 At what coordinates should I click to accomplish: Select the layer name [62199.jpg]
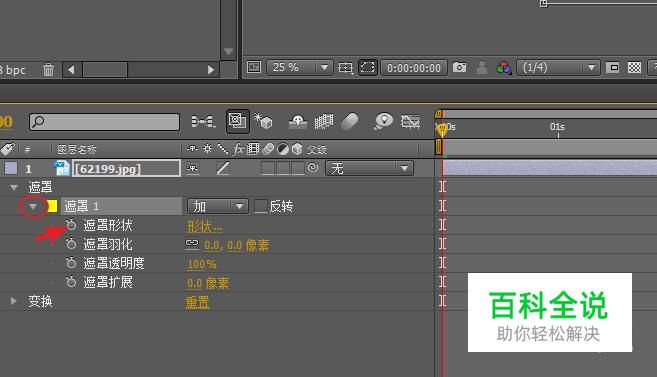pos(126,168)
